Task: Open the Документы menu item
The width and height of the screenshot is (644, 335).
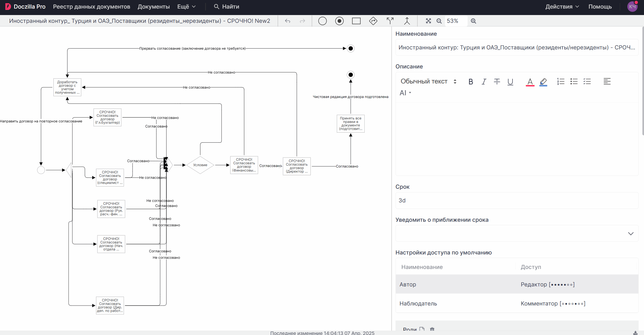Action: pyautogui.click(x=154, y=7)
